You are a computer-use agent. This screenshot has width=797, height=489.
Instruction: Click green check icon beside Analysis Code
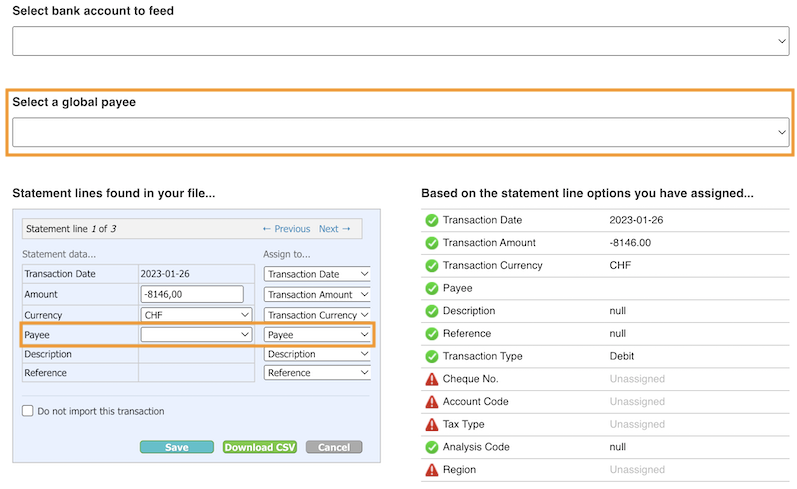point(432,447)
